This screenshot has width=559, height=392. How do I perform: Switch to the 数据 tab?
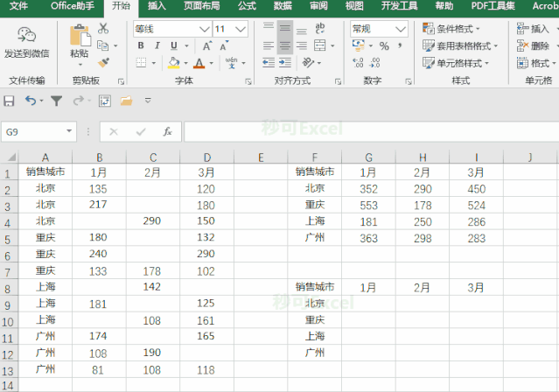pos(283,6)
